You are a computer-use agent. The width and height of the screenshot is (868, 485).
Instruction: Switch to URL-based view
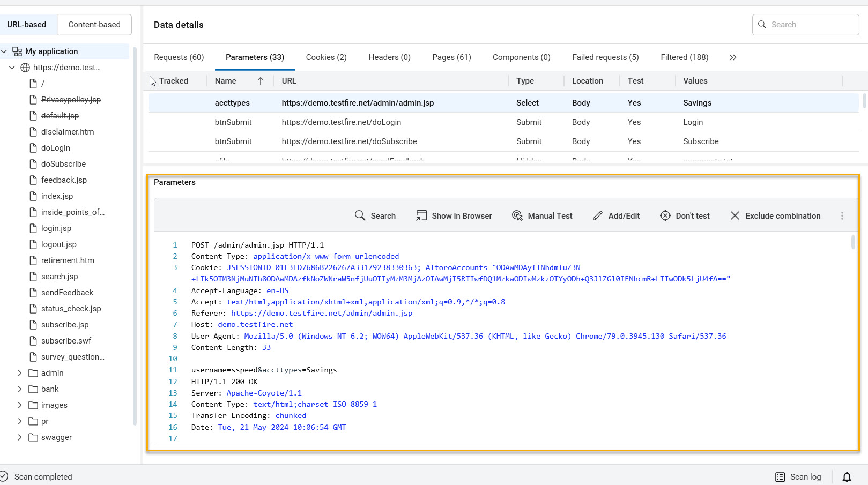27,25
